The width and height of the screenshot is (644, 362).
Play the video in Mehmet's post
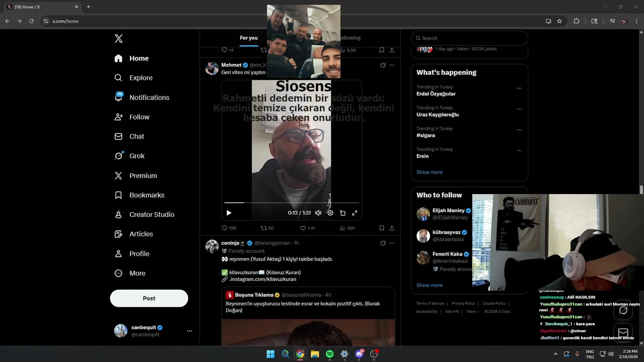[x=229, y=213]
